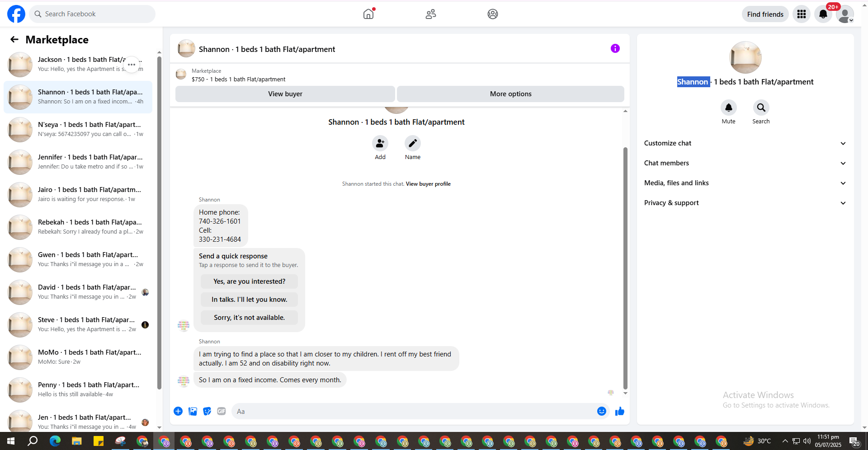Launch Microsoft Edge from the taskbar

point(55,441)
